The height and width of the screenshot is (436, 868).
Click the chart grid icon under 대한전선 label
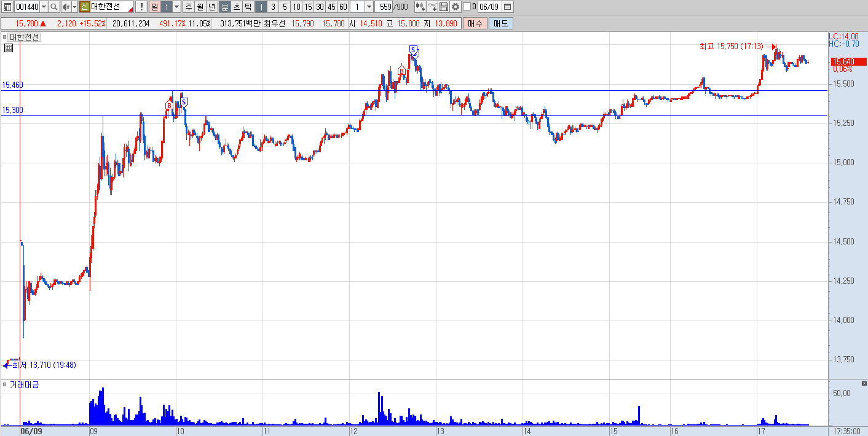click(9, 49)
